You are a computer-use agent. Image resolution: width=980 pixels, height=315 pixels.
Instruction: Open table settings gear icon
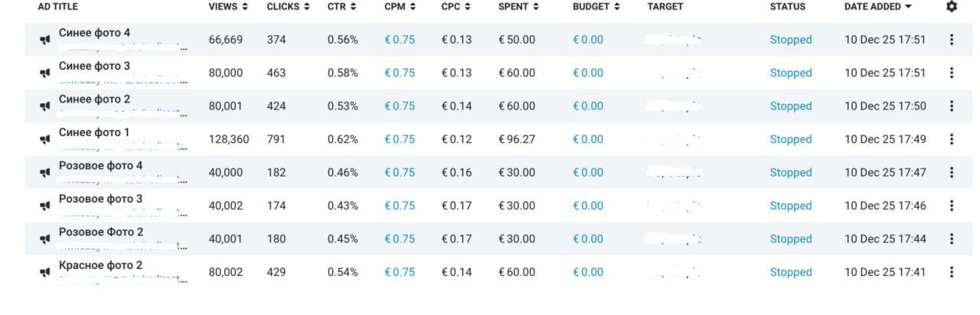coord(952,6)
